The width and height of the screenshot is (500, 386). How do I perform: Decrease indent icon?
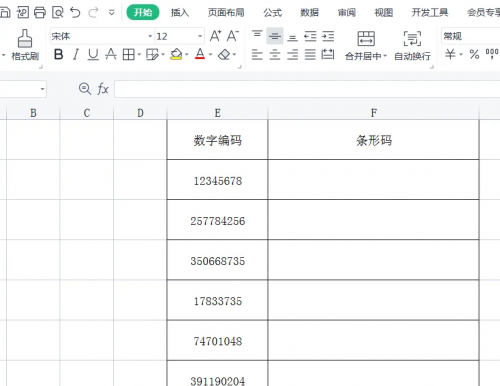310,36
